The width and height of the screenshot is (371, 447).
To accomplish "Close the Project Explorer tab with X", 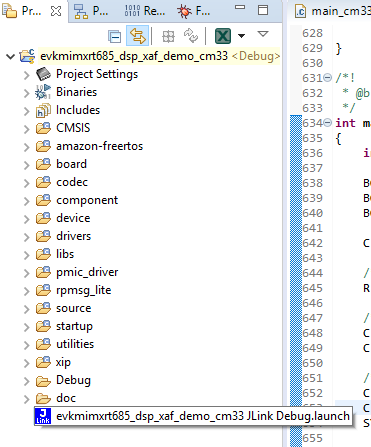I will [56, 11].
